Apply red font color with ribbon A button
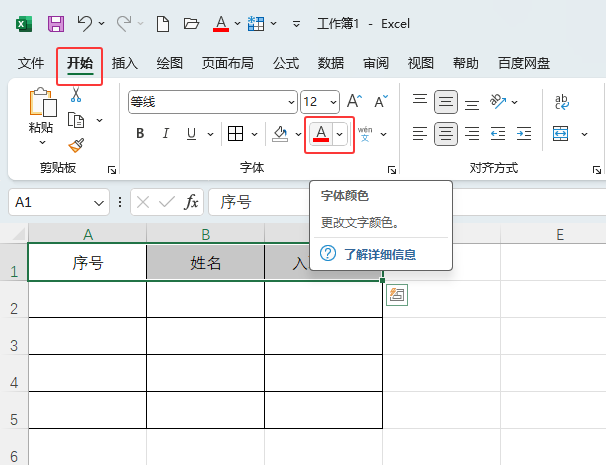The height and width of the screenshot is (465, 606). pyautogui.click(x=321, y=134)
